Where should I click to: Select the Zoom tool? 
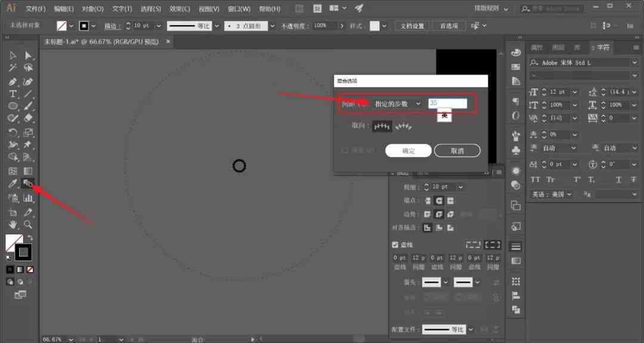28,224
